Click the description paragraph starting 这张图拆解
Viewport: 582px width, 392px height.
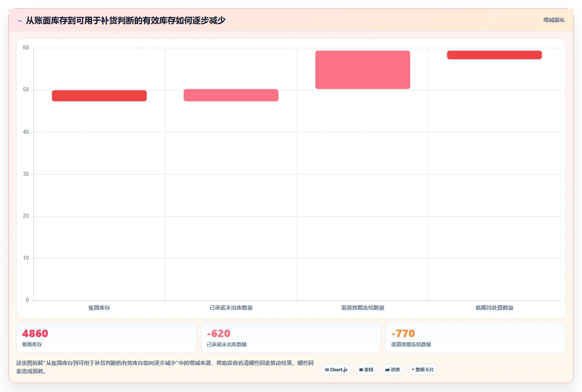[x=165, y=367]
